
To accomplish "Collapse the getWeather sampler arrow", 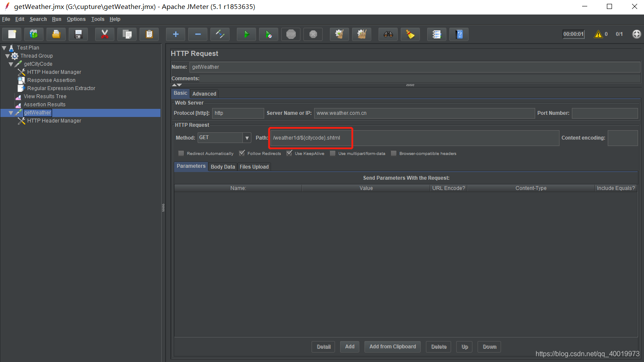I will (x=11, y=113).
